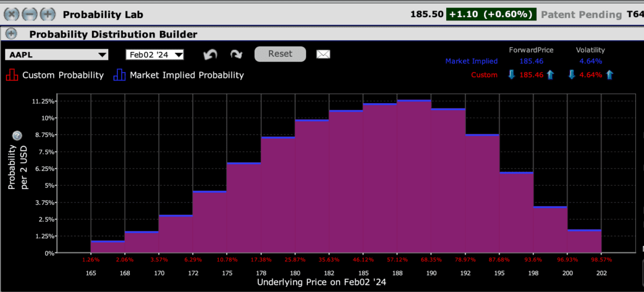Click the tallest bar between 188 and 190
The height and width of the screenshot is (292, 644).
click(414, 176)
